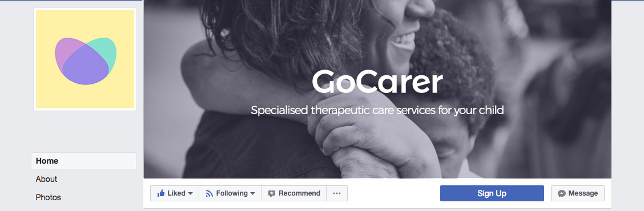
Task: Select the Home tab in sidebar
Action: [84, 161]
